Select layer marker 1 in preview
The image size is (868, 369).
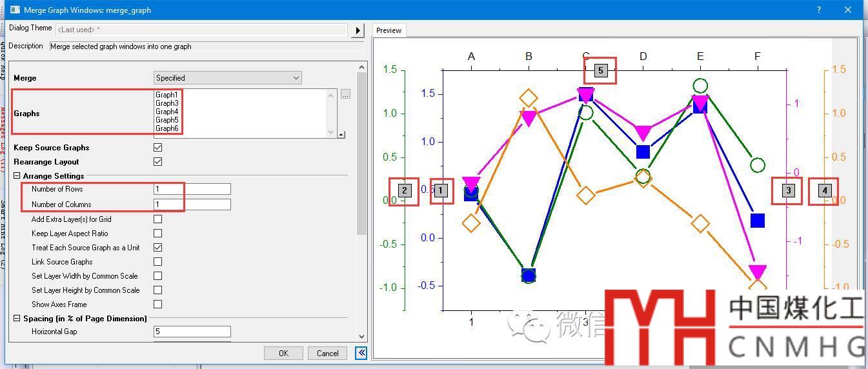(x=441, y=190)
